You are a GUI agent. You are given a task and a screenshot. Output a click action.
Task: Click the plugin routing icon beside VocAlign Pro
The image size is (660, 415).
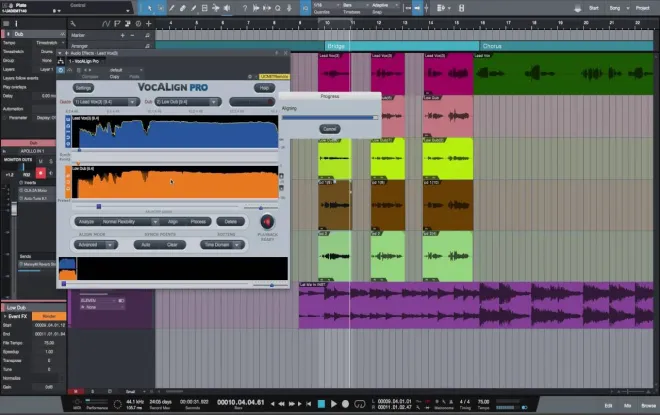[61, 61]
